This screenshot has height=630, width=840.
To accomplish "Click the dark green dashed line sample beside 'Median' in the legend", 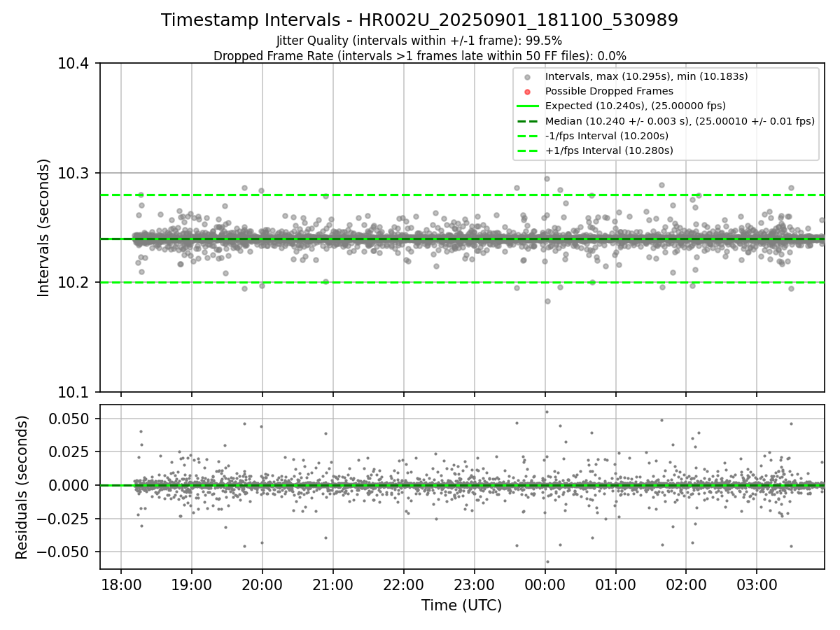I will pyautogui.click(x=528, y=121).
